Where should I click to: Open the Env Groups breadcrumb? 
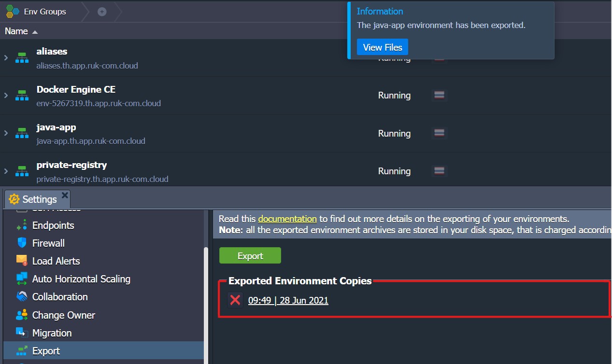(45, 12)
